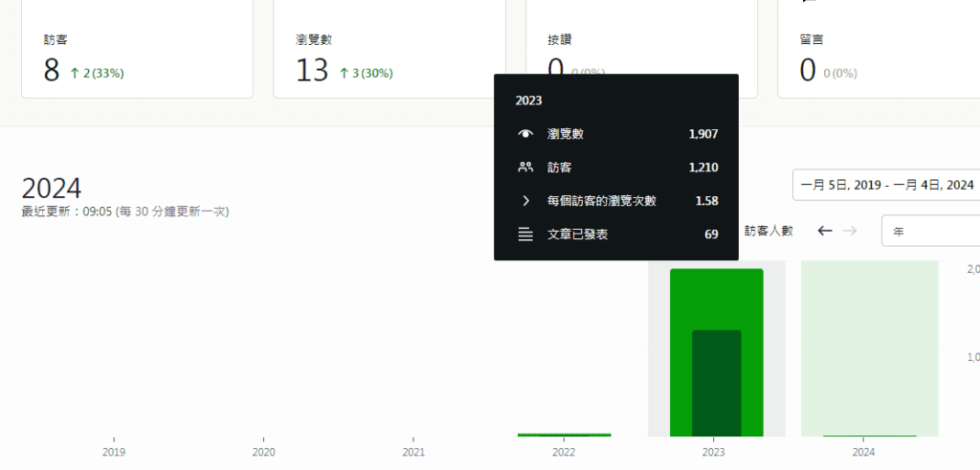Click the dark green 2023 visitors bar
Image resolution: width=980 pixels, height=470 pixels.
click(x=716, y=383)
